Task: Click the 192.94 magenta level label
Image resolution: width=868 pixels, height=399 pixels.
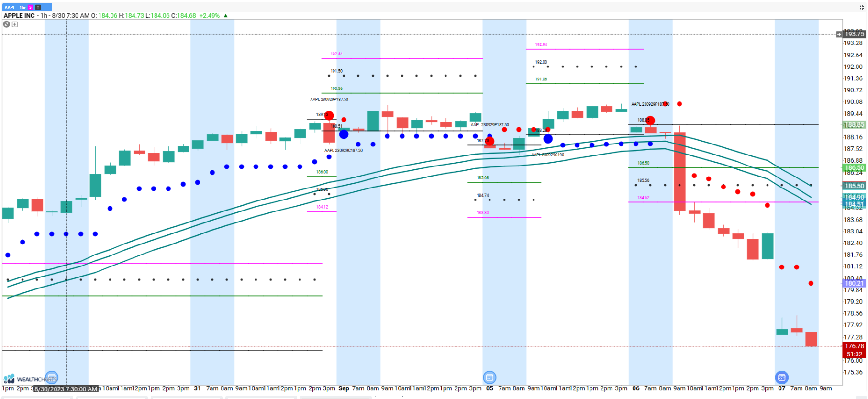Action: click(x=541, y=44)
